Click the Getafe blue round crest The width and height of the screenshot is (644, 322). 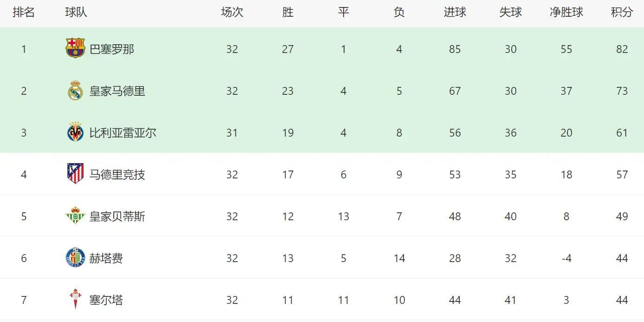75,258
